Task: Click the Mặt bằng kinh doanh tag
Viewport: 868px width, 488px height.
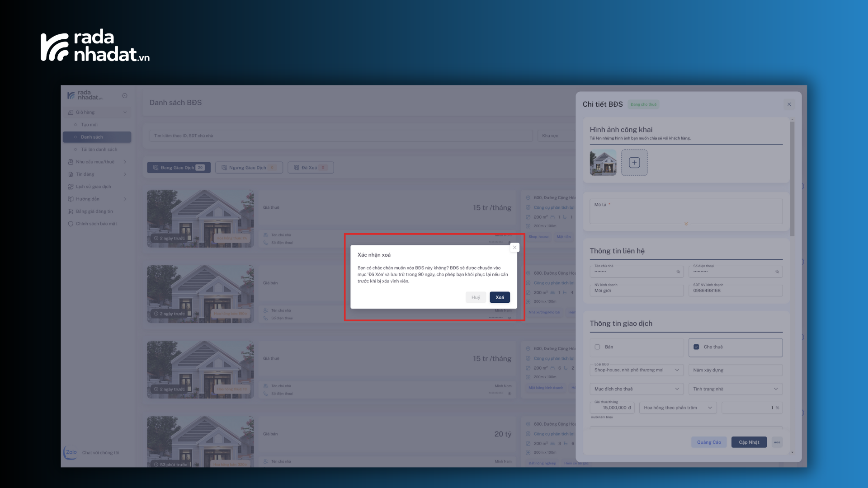Action: (546, 388)
